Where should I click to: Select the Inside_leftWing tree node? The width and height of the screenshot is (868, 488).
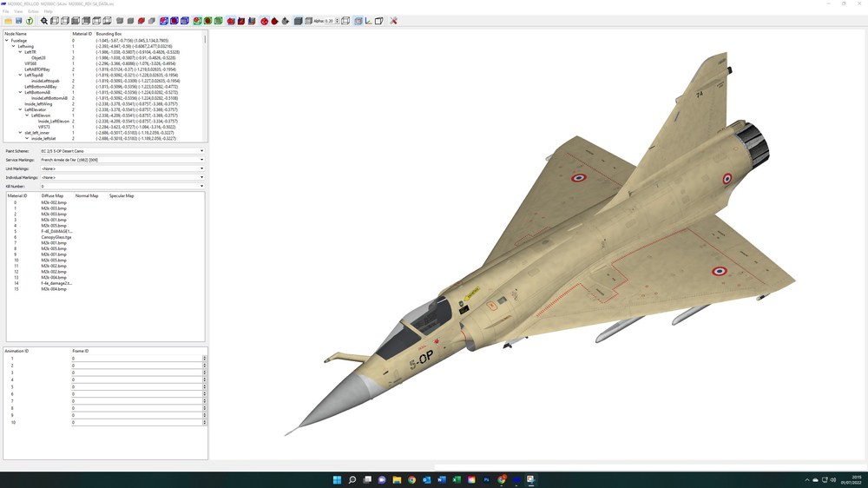pyautogui.click(x=38, y=104)
